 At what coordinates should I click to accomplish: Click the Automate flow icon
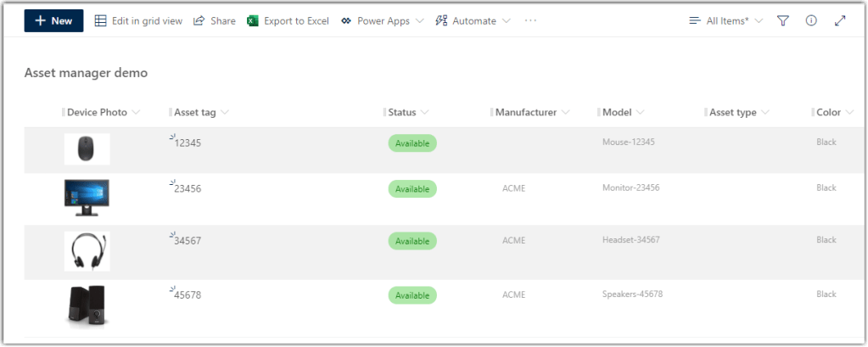point(441,20)
